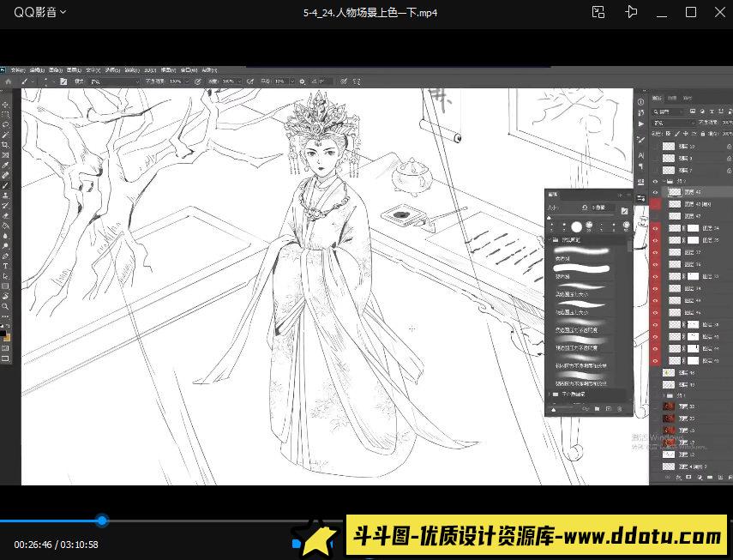This screenshot has height=560, width=733.
Task: Open the Paragraph panel icon
Action: [641, 166]
